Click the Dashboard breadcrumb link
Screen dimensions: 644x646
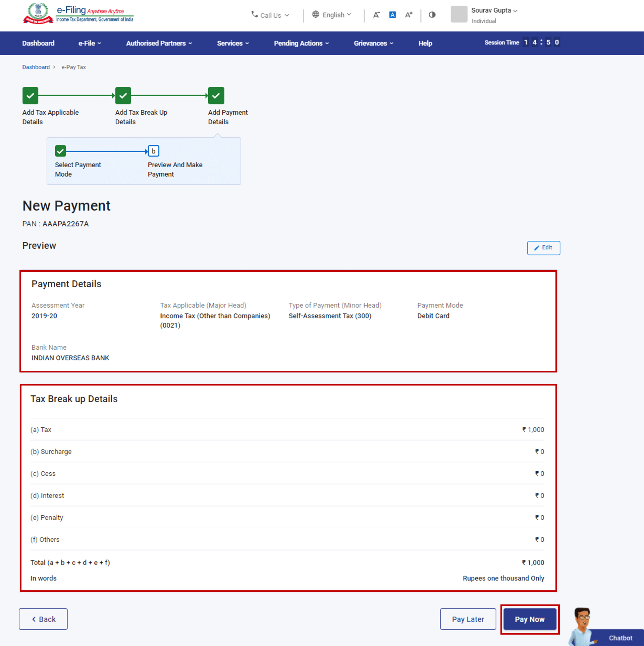pyautogui.click(x=36, y=67)
